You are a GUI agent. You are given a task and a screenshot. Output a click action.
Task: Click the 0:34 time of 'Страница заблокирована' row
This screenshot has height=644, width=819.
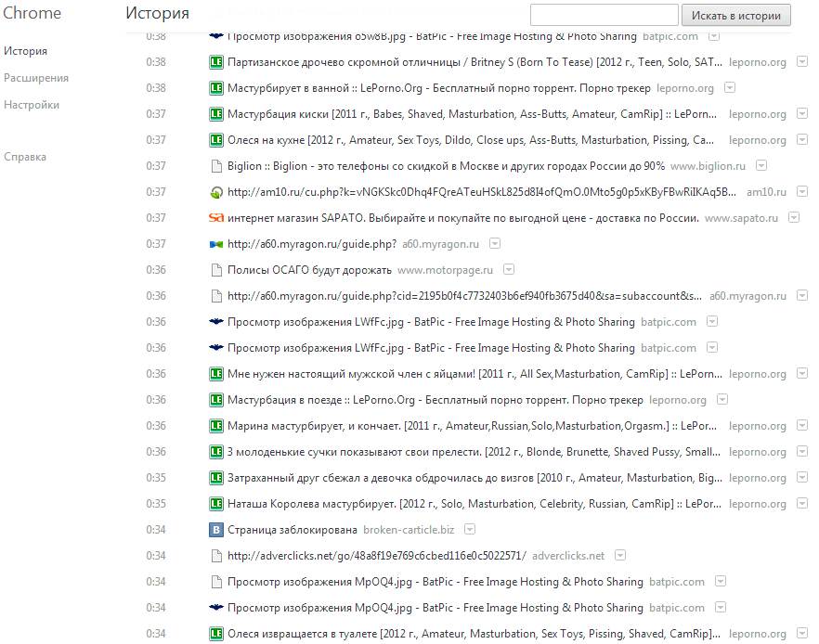coord(156,530)
